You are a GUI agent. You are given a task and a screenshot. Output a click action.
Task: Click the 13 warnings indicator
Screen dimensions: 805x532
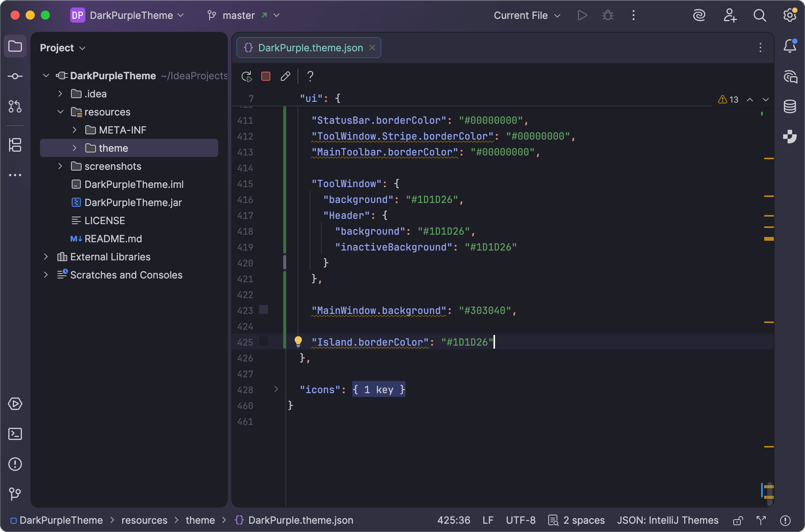729,99
